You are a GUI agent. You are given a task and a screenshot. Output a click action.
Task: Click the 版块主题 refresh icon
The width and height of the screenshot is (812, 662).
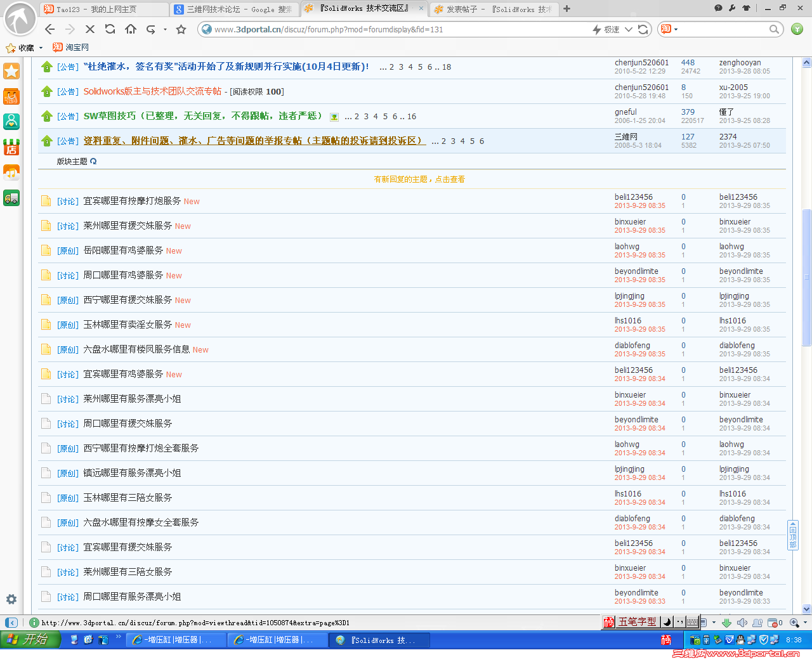(x=93, y=161)
